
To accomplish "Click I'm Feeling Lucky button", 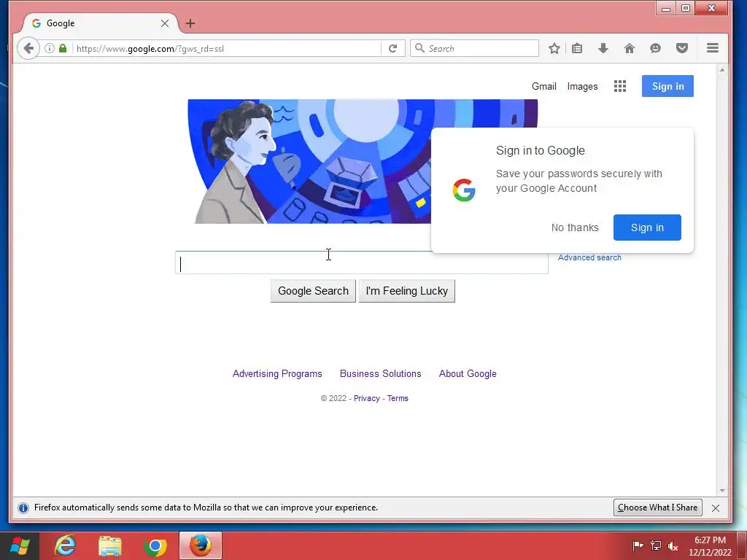I will pos(406,291).
